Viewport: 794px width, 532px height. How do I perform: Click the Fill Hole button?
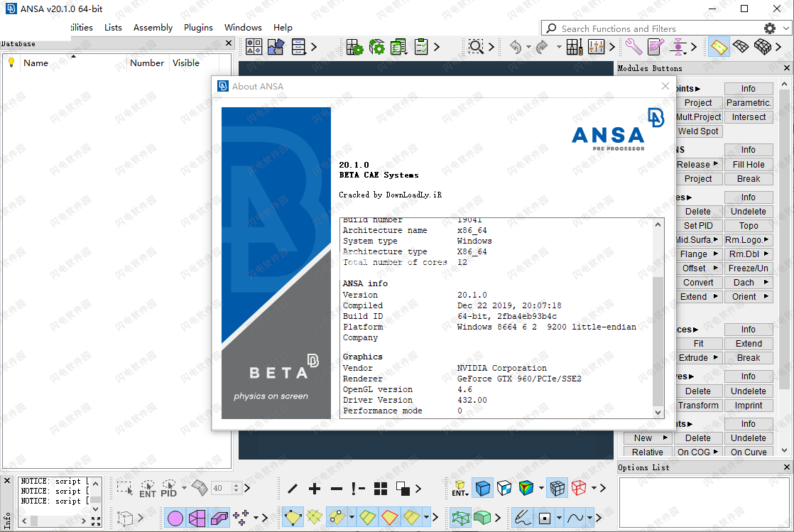tap(749, 165)
